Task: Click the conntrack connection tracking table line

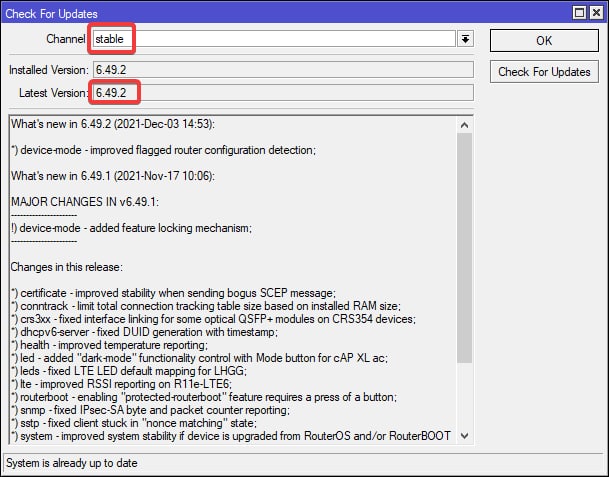Action: pos(206,306)
